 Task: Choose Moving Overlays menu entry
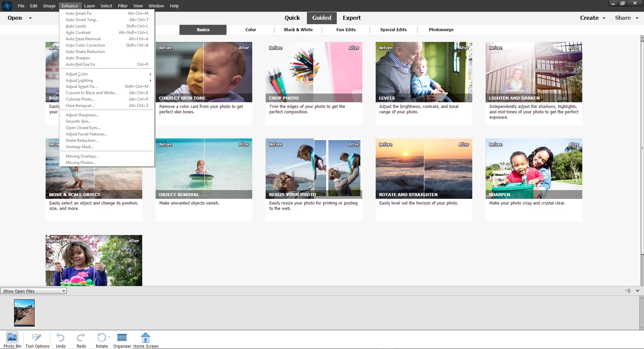tap(107, 156)
